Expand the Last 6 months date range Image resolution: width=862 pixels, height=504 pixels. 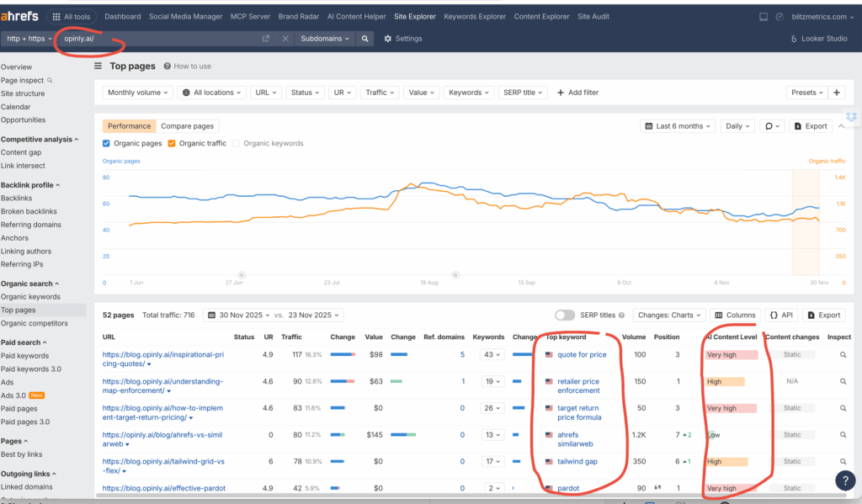pyautogui.click(x=678, y=126)
